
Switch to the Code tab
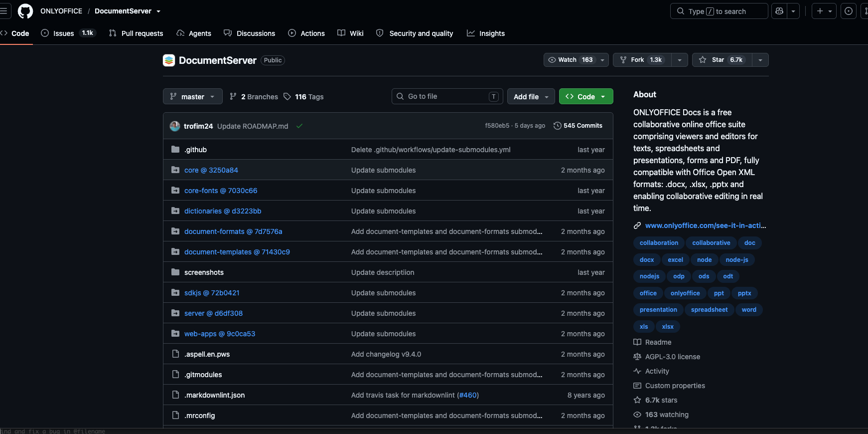[x=15, y=33]
